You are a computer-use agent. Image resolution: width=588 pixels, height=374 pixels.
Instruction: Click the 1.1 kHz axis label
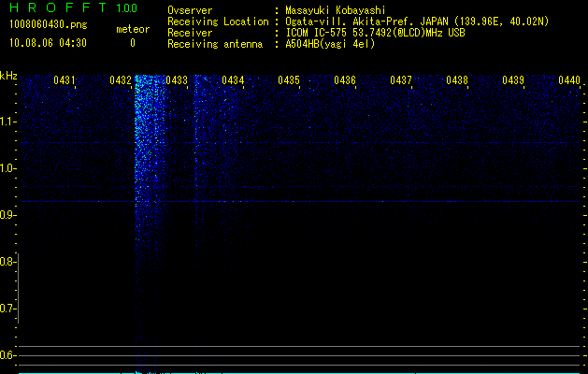point(7,122)
